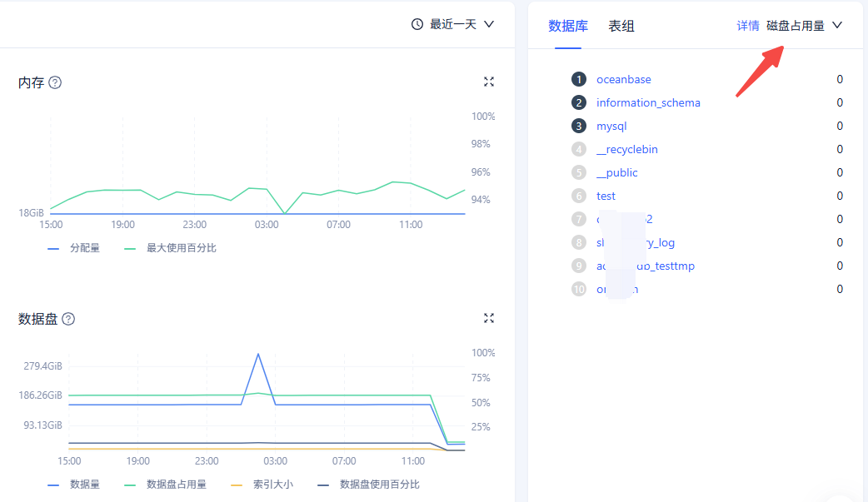Screen dimensions: 868x502
Task: Switch to the 表组 tab
Action: click(x=621, y=26)
